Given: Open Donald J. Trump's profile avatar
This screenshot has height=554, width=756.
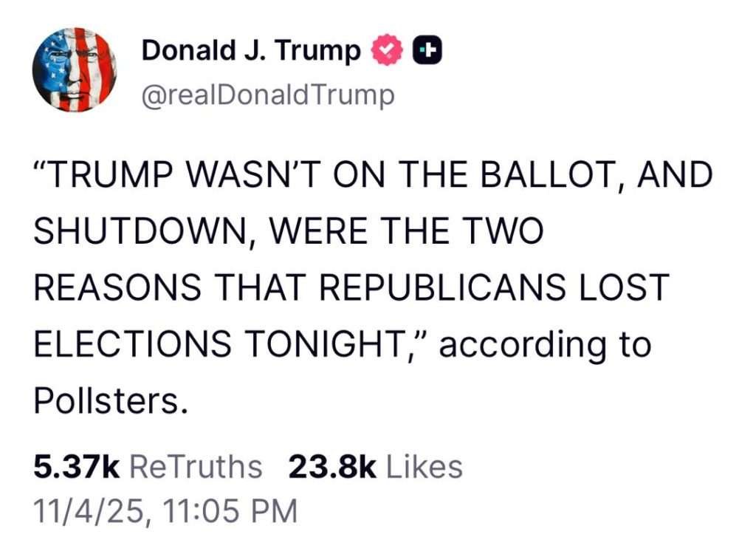Looking at the screenshot, I should pos(74,71).
